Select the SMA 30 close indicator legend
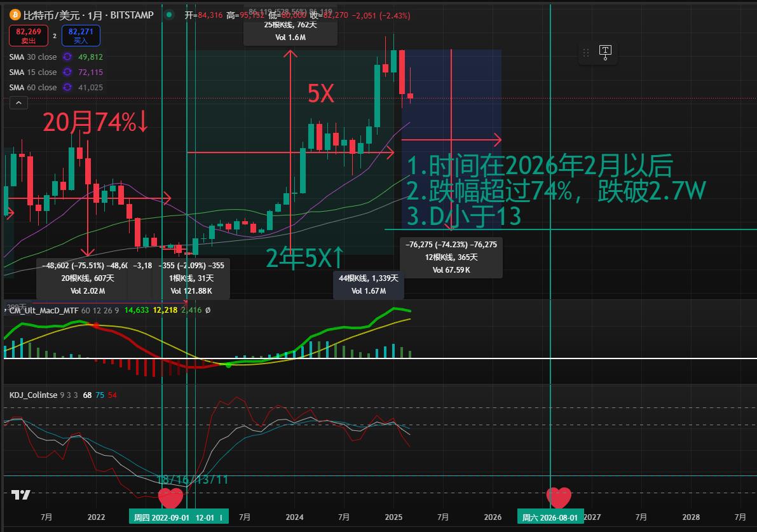 coord(33,57)
